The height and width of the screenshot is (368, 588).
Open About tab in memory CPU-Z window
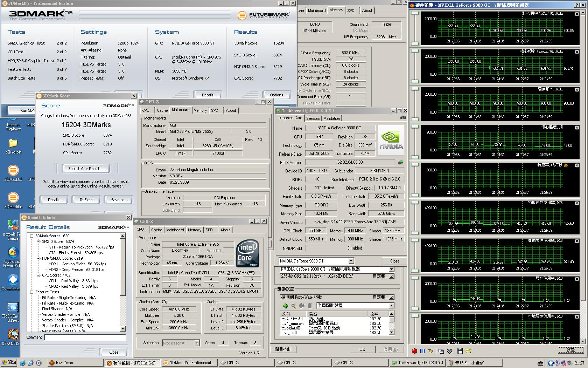(x=367, y=11)
